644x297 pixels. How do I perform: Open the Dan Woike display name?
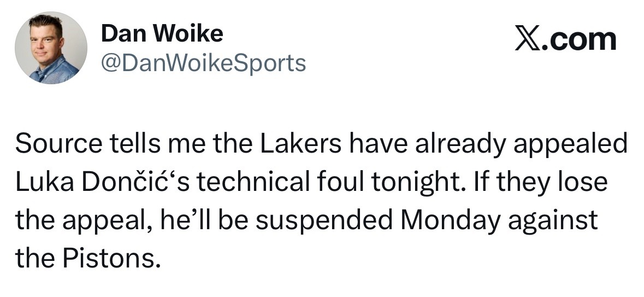[162, 34]
